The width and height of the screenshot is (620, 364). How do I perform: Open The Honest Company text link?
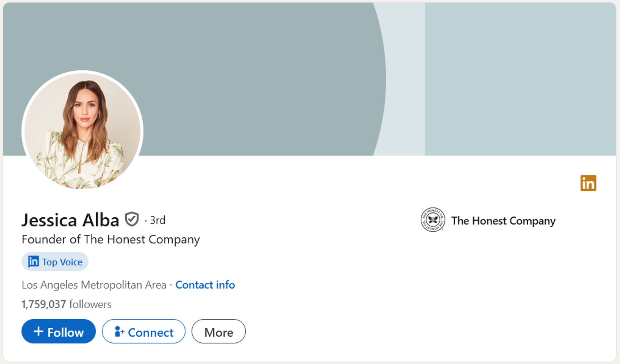(503, 221)
